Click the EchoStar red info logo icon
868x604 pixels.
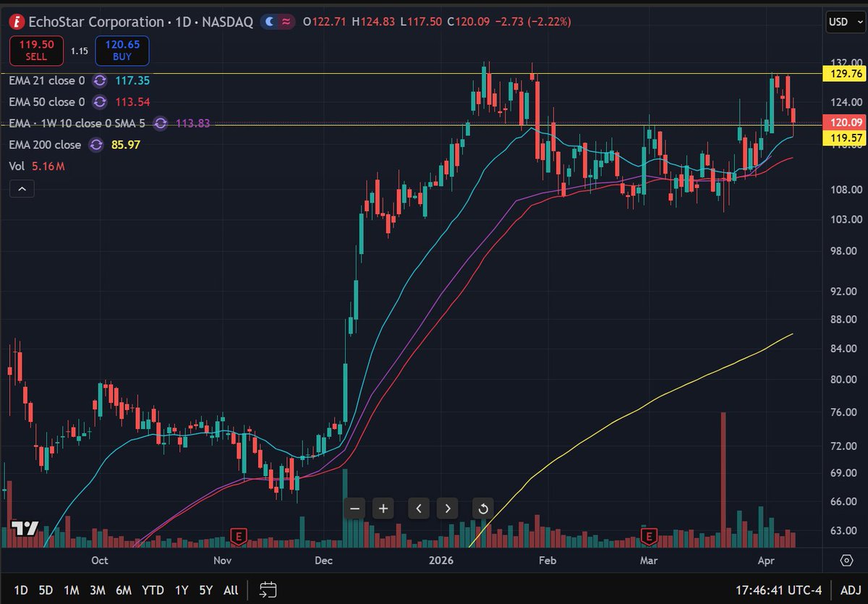click(17, 21)
